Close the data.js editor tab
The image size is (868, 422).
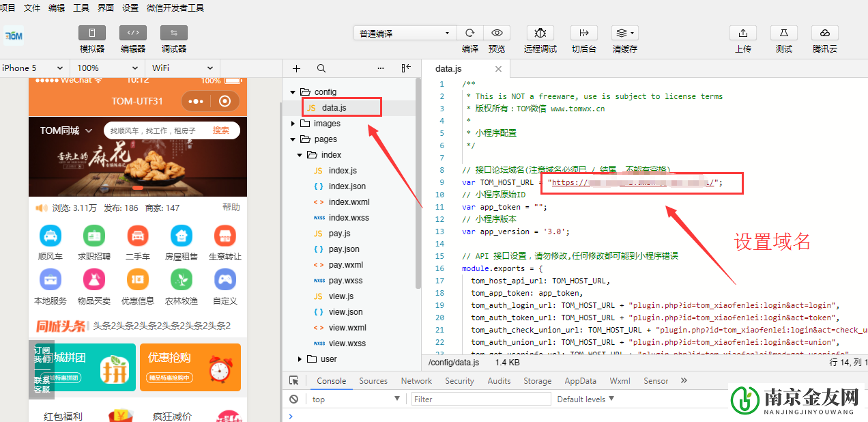tap(499, 69)
